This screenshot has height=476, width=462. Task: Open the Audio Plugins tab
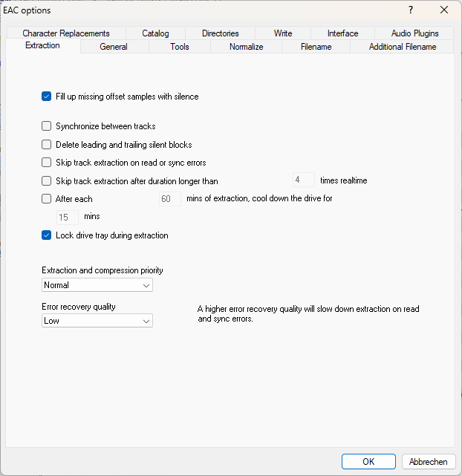(414, 33)
